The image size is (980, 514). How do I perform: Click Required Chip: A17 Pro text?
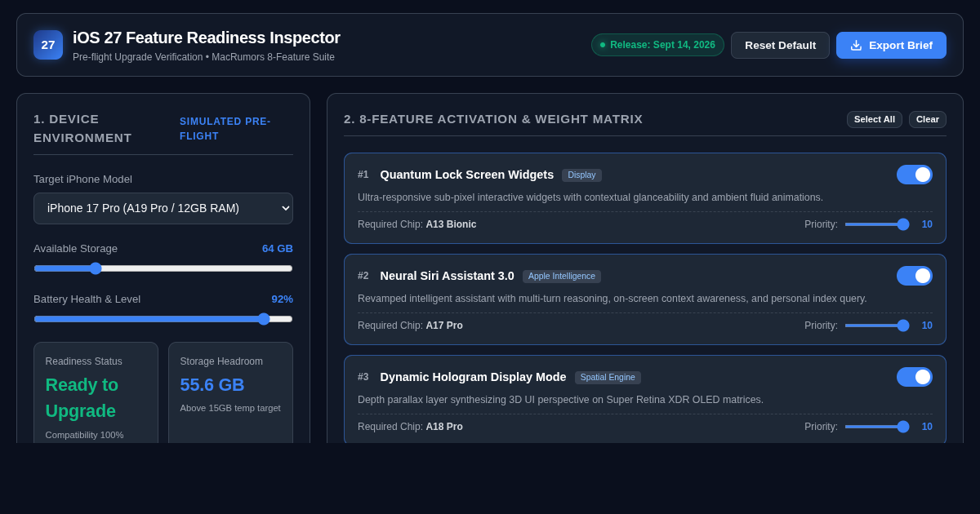coord(410,326)
